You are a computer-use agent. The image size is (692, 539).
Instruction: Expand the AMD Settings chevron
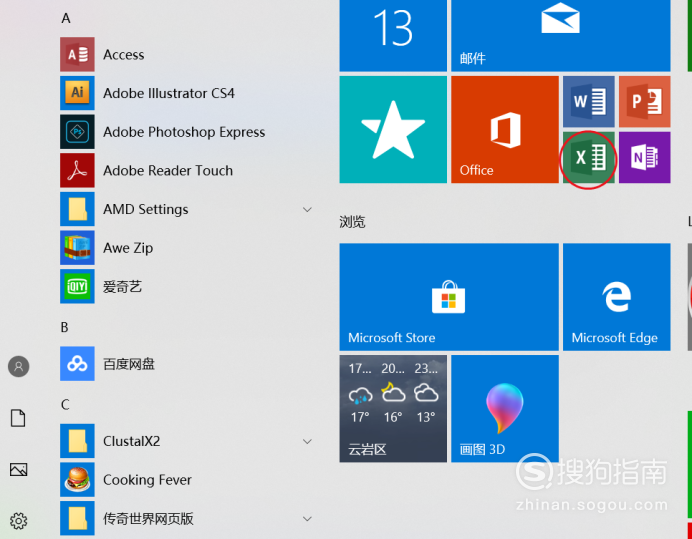point(307,209)
